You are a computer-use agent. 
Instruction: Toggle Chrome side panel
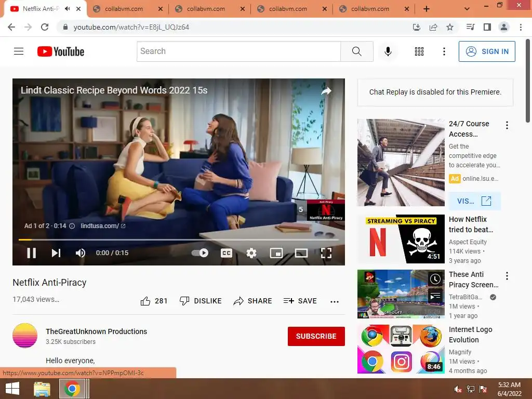coord(487,27)
